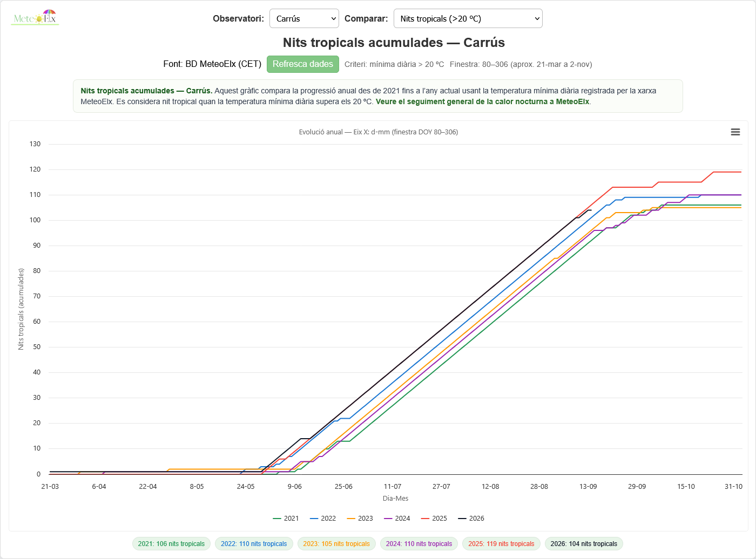Toggle the 2026 legend line marker

tap(462, 519)
